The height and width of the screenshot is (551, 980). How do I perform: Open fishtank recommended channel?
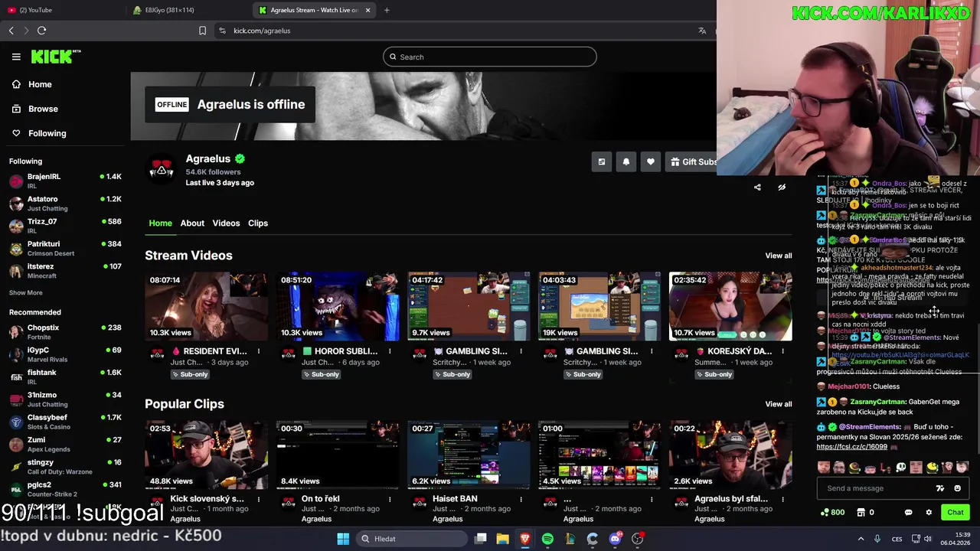pos(65,377)
